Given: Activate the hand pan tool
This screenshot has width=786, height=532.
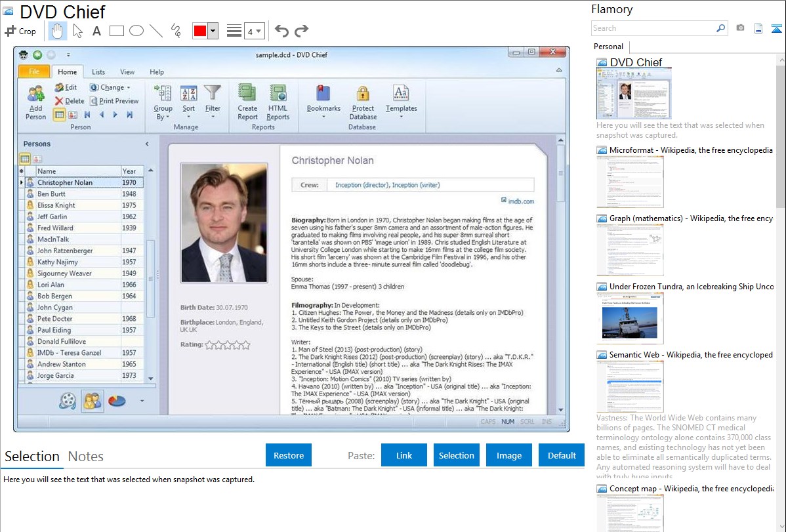Looking at the screenshot, I should [57, 31].
